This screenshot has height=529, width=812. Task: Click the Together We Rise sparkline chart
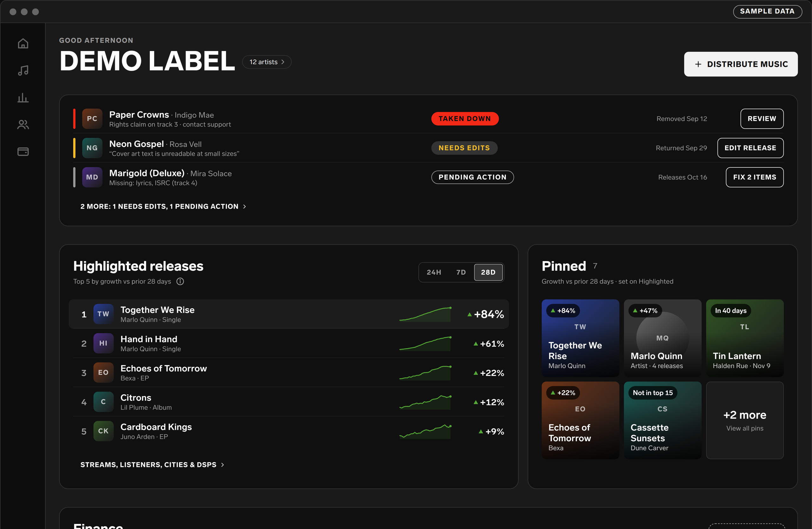(425, 314)
